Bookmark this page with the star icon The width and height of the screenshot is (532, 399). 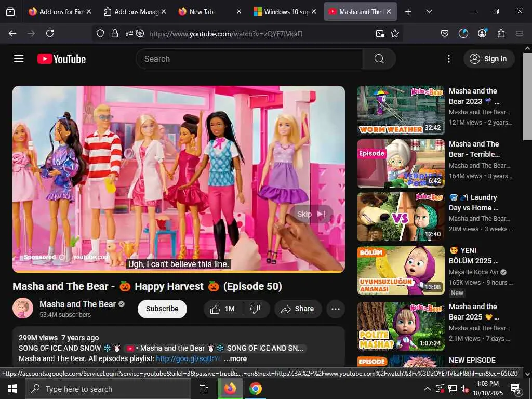pyautogui.click(x=395, y=33)
